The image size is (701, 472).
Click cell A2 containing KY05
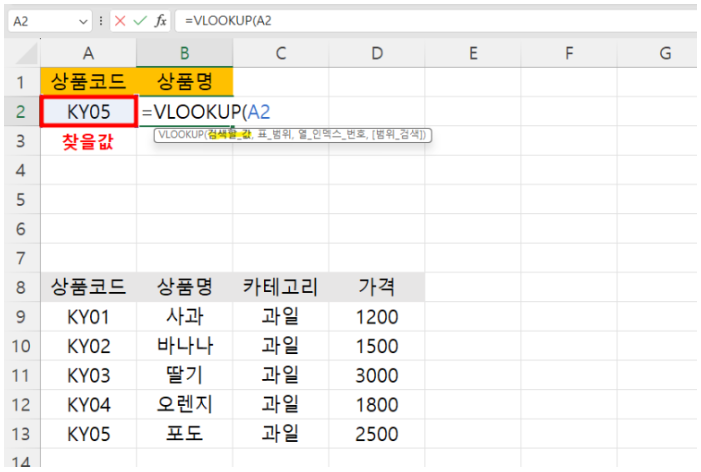[89, 112]
